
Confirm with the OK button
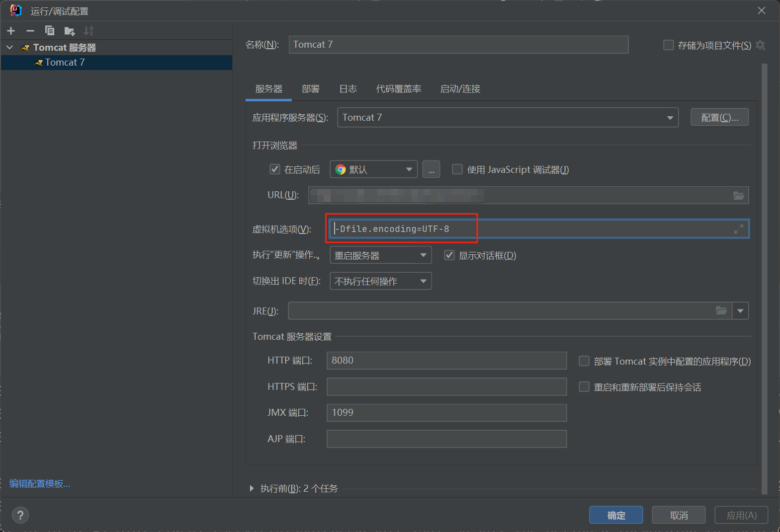[616, 515]
